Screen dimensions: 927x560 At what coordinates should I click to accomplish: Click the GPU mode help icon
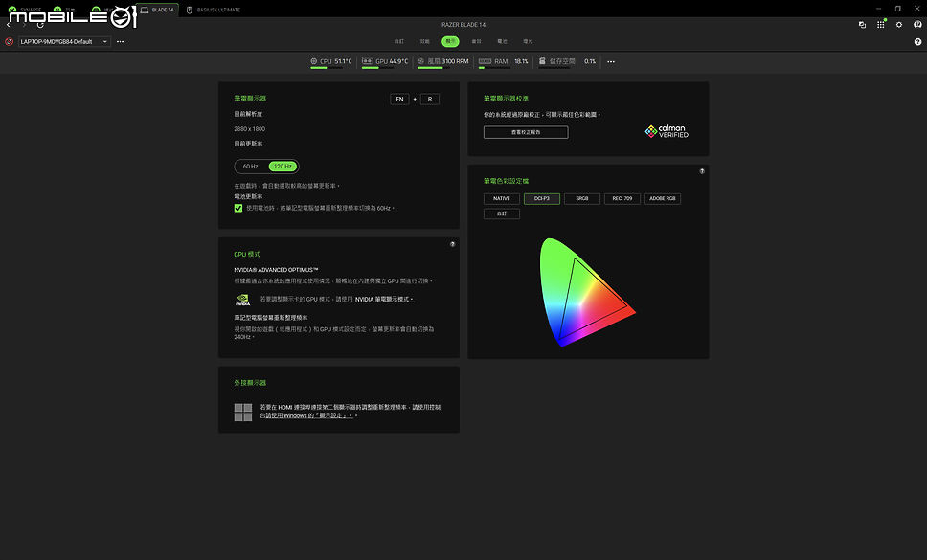pos(452,244)
